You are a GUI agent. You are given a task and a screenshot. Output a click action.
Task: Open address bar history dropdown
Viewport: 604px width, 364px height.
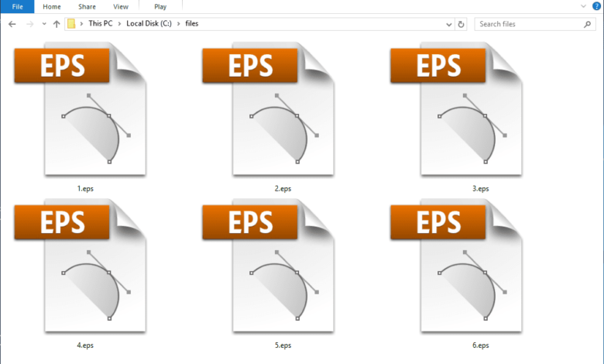449,24
